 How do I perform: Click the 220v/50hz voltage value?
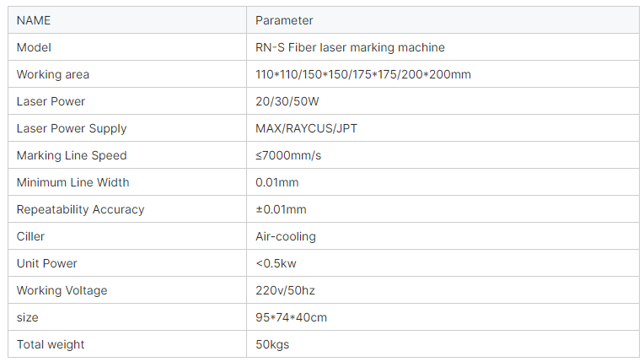tap(287, 290)
